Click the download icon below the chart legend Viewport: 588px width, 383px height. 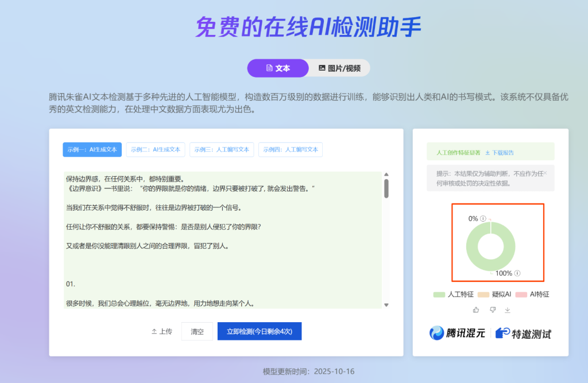[508, 311]
